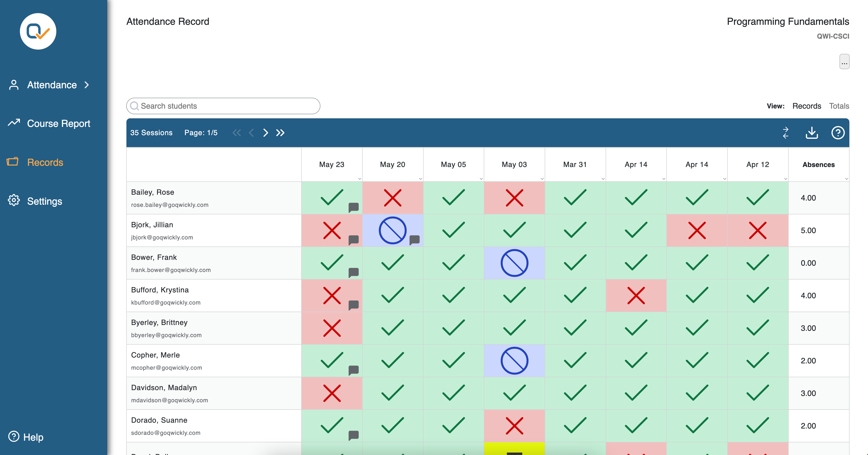This screenshot has height=455, width=868.
Task: Click the Search students field
Action: [x=223, y=106]
